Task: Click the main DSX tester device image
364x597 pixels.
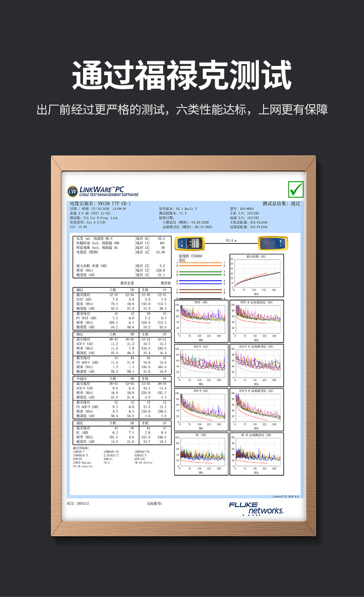Action: [x=189, y=243]
